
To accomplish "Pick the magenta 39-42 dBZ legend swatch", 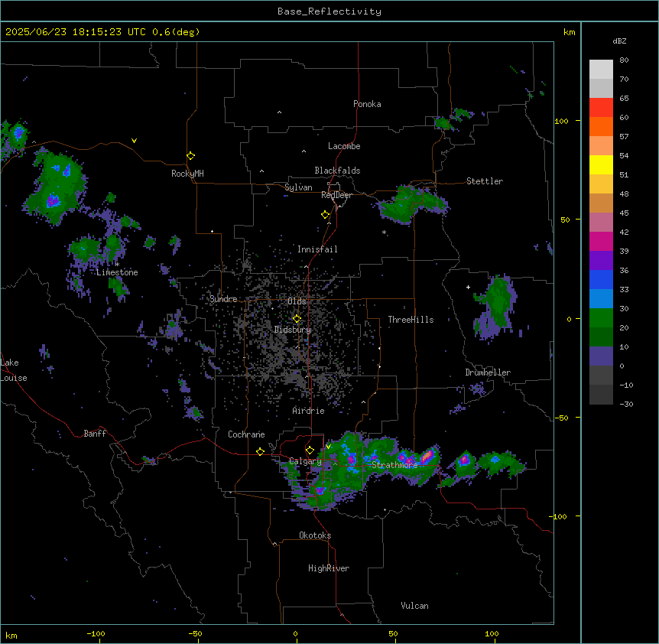I will pyautogui.click(x=601, y=241).
